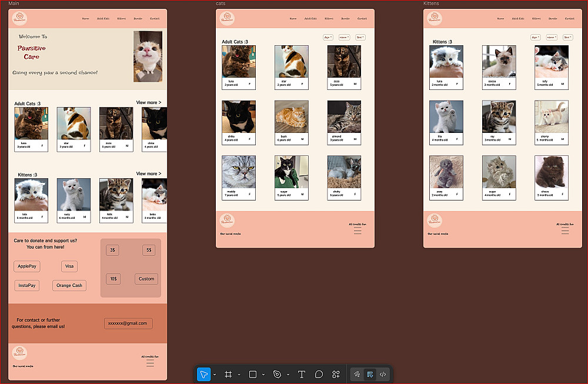The height and width of the screenshot is (384, 588).
Task: Select the Comment tool
Action: (319, 374)
